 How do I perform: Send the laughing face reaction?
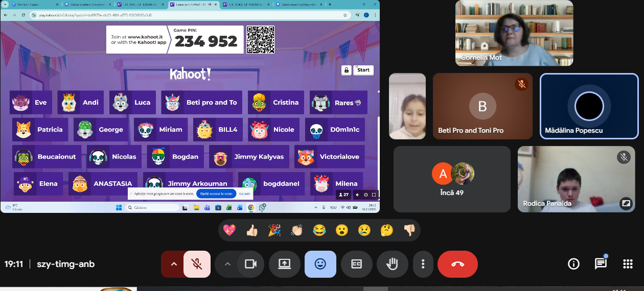pyautogui.click(x=319, y=230)
